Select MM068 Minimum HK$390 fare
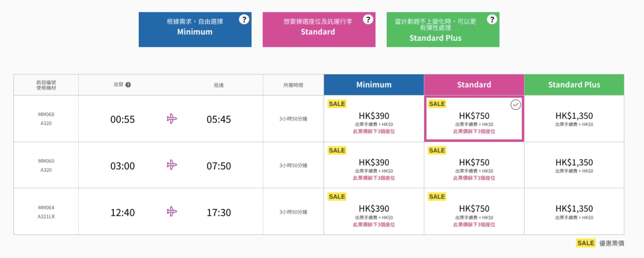Screen dimensions: 644x258 pyautogui.click(x=374, y=119)
